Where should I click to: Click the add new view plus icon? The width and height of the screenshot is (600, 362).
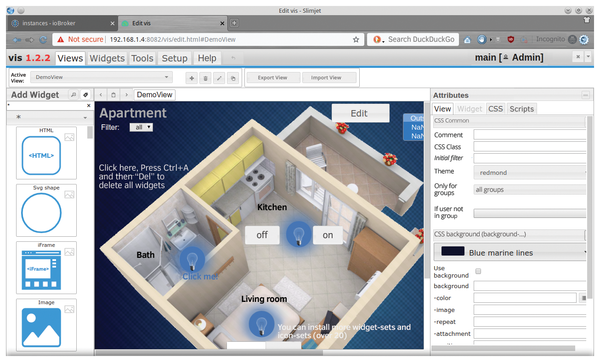(191, 78)
